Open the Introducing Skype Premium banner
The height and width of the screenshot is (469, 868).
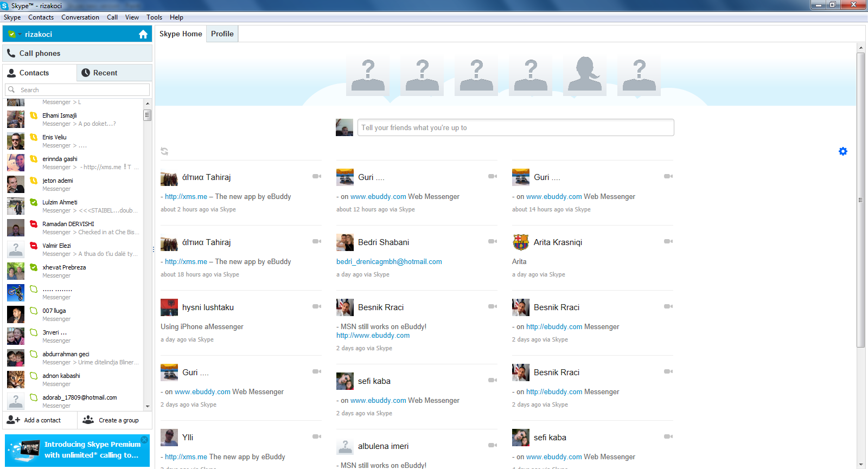[x=77, y=450]
